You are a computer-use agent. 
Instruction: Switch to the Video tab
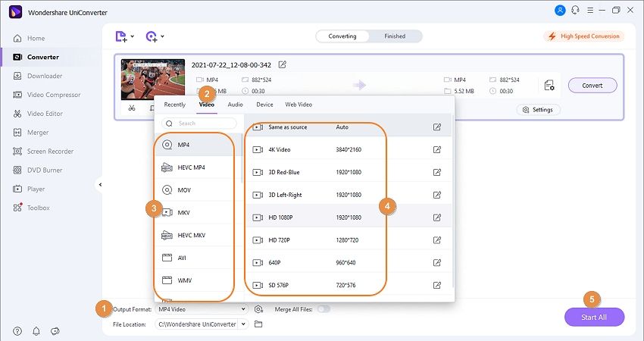[207, 105]
